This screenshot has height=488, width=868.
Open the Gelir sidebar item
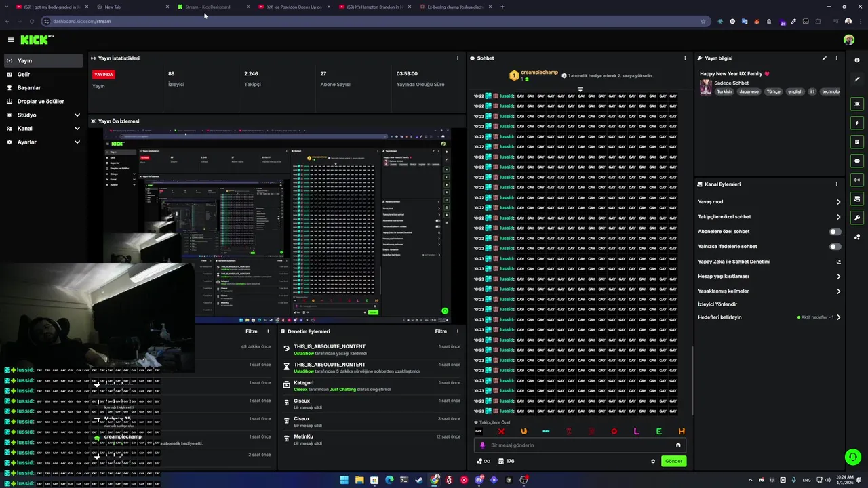pyautogui.click(x=42, y=75)
